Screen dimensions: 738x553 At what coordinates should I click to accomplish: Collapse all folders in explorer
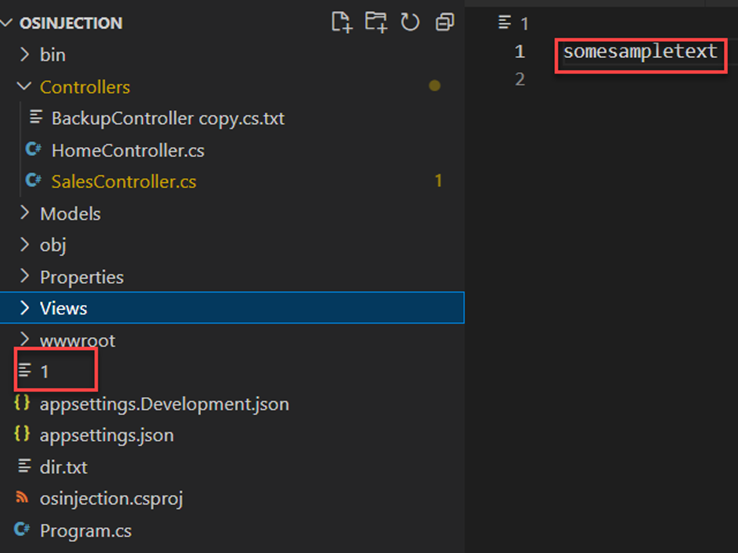[x=444, y=22]
